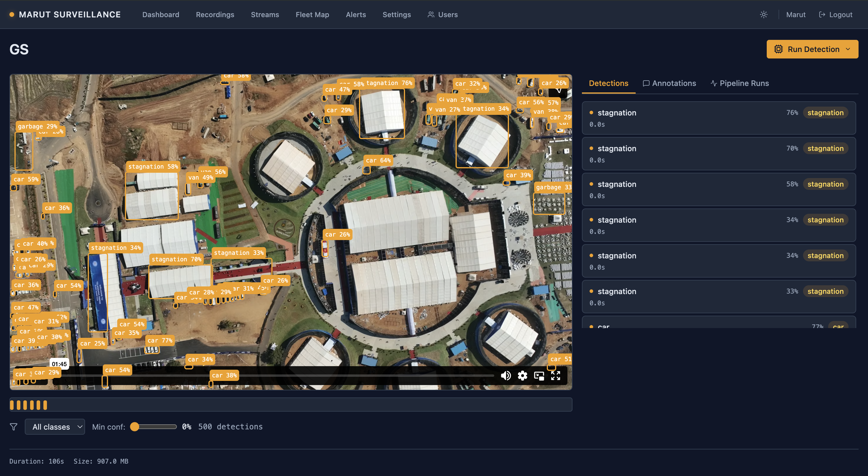Click the '500 detections' count text

230,427
